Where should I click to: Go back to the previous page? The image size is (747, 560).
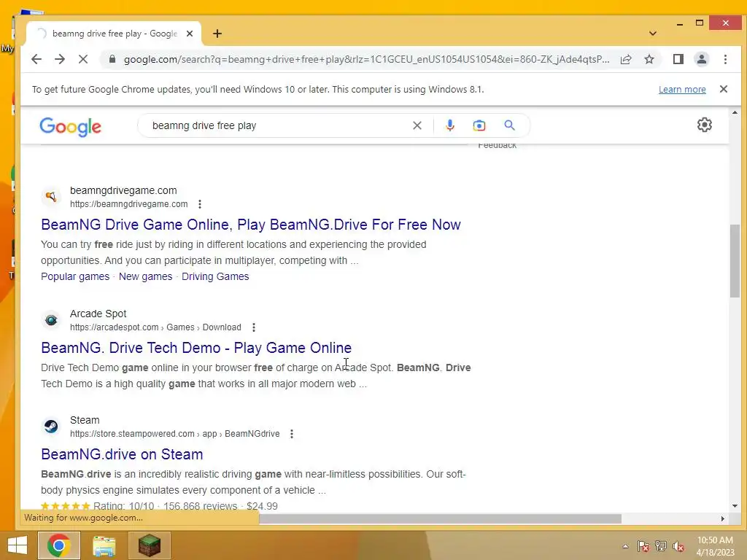(36, 59)
